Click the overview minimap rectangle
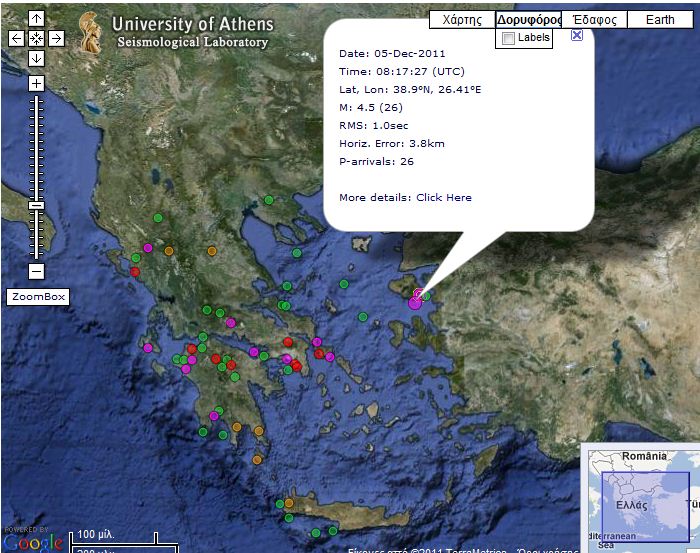The height and width of the screenshot is (553, 700). [x=646, y=507]
